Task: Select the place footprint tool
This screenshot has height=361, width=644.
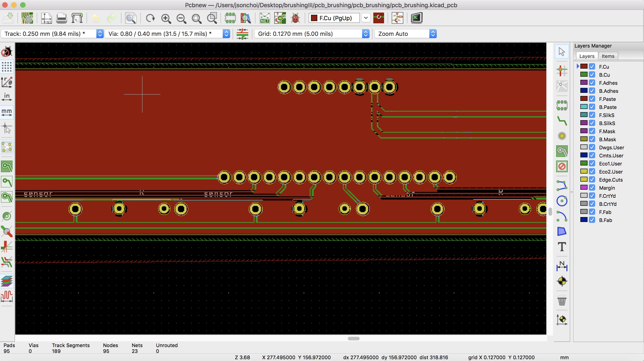Action: 562,105
